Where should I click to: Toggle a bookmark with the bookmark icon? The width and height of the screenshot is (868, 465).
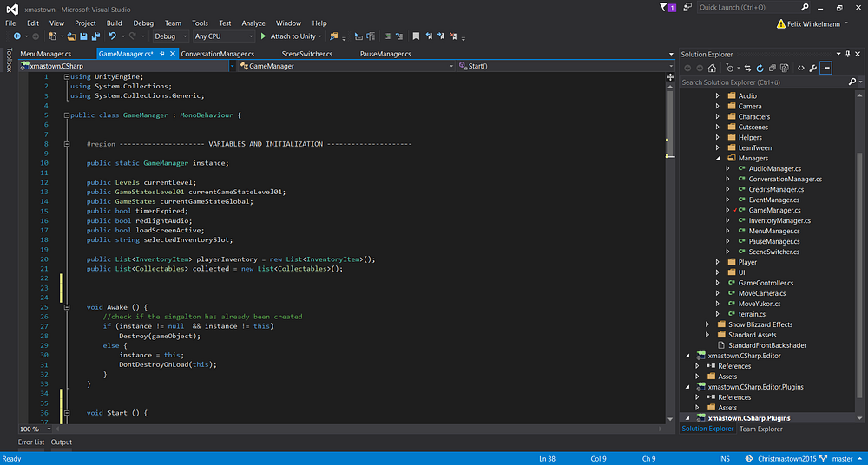click(416, 36)
